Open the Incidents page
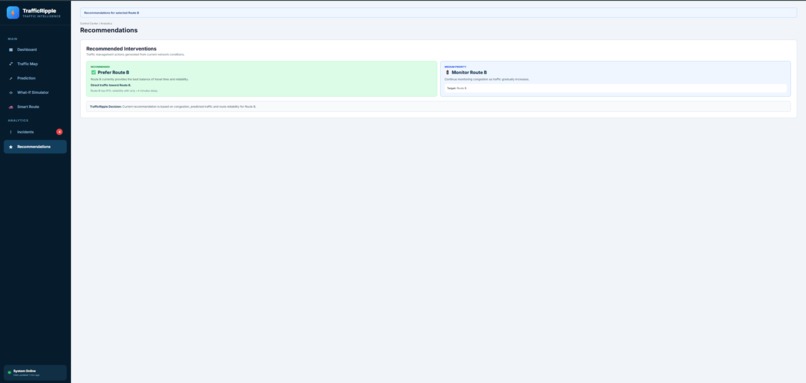The height and width of the screenshot is (383, 806). pos(35,132)
